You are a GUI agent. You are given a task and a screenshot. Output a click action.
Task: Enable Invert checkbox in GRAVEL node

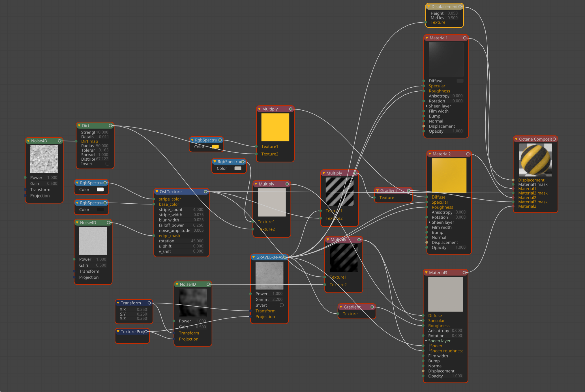282,305
